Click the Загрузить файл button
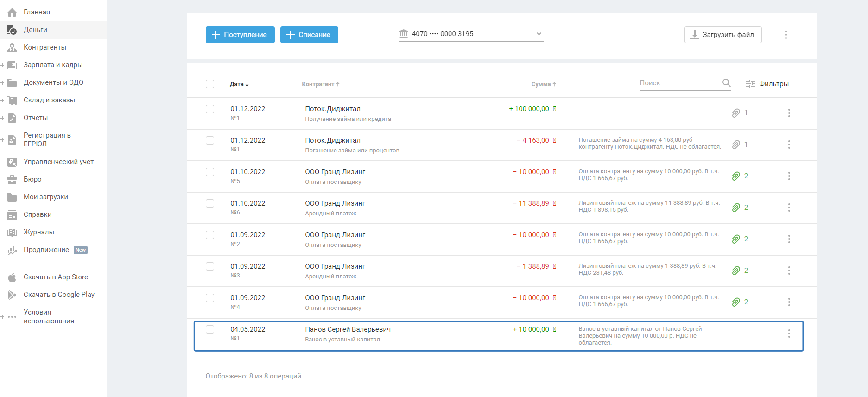868x397 pixels. [722, 35]
